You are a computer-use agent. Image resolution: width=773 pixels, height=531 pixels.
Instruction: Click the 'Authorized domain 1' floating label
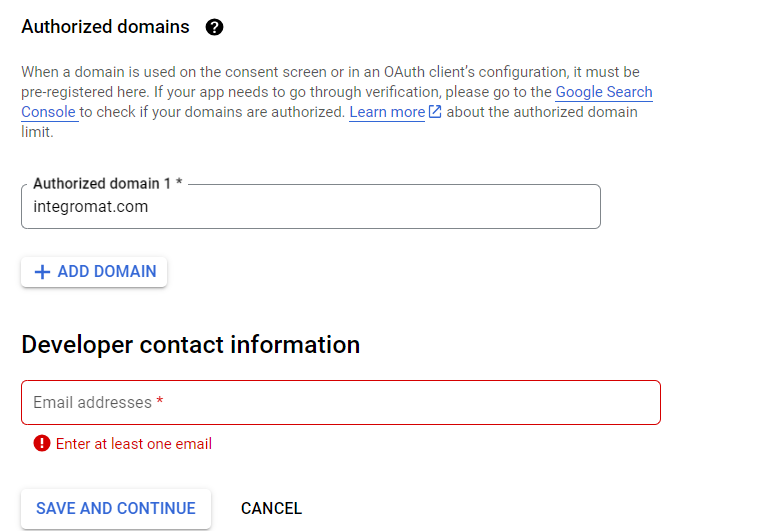102,184
